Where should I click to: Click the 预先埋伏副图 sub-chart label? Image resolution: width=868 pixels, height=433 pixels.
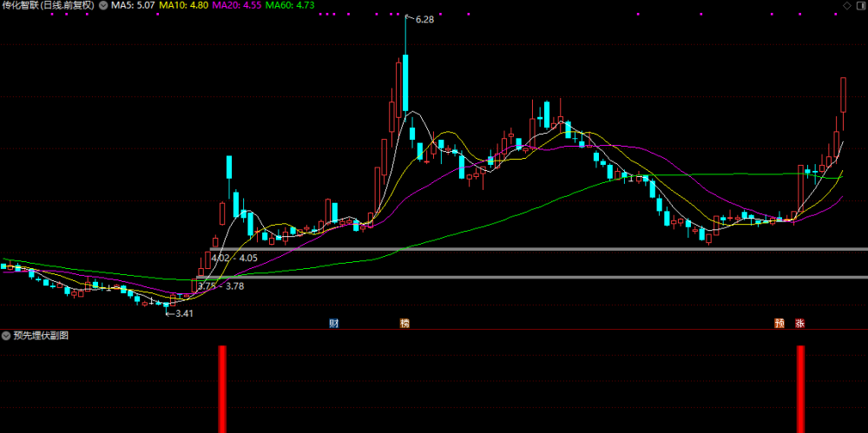(x=41, y=335)
